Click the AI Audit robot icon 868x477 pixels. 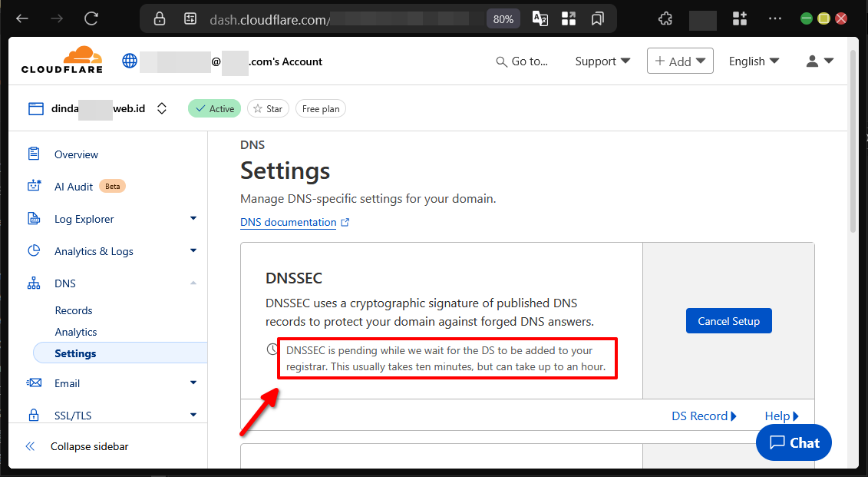(34, 186)
